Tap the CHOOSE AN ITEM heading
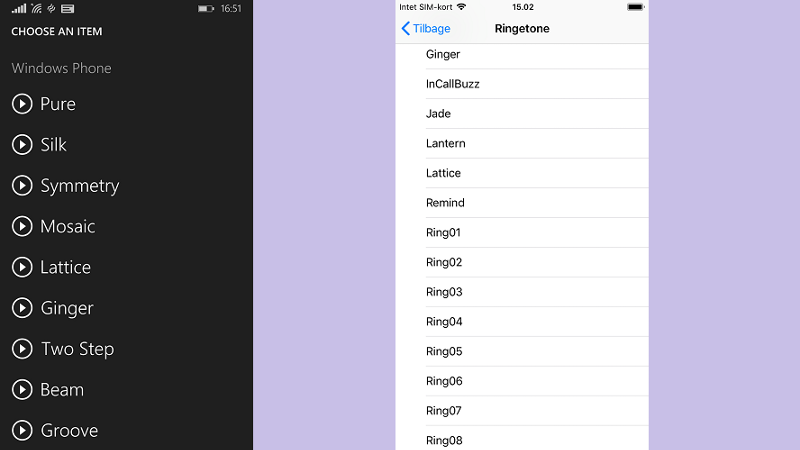The height and width of the screenshot is (450, 800). tap(57, 32)
